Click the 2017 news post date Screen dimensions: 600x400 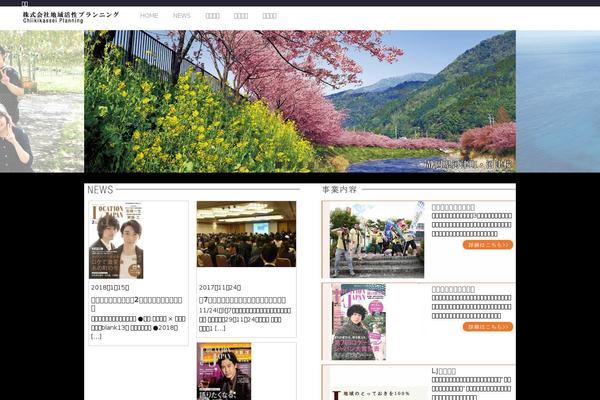(x=220, y=287)
